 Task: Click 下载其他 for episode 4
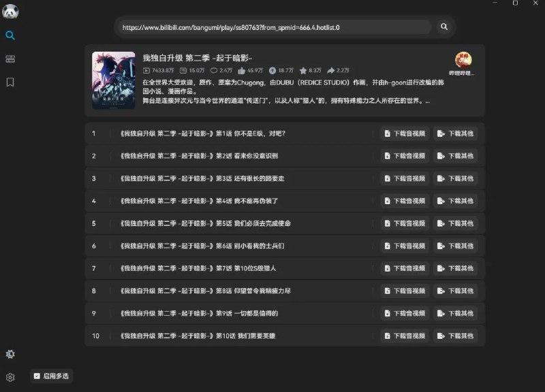click(455, 201)
